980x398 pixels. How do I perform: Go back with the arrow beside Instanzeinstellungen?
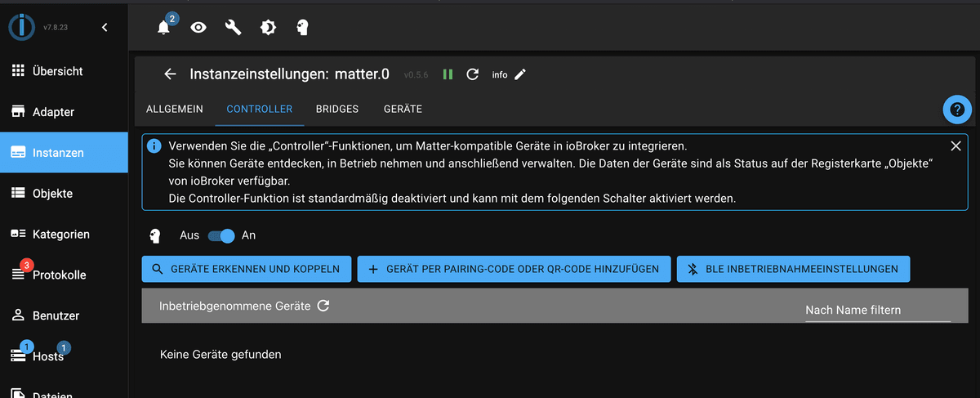pyautogui.click(x=170, y=74)
